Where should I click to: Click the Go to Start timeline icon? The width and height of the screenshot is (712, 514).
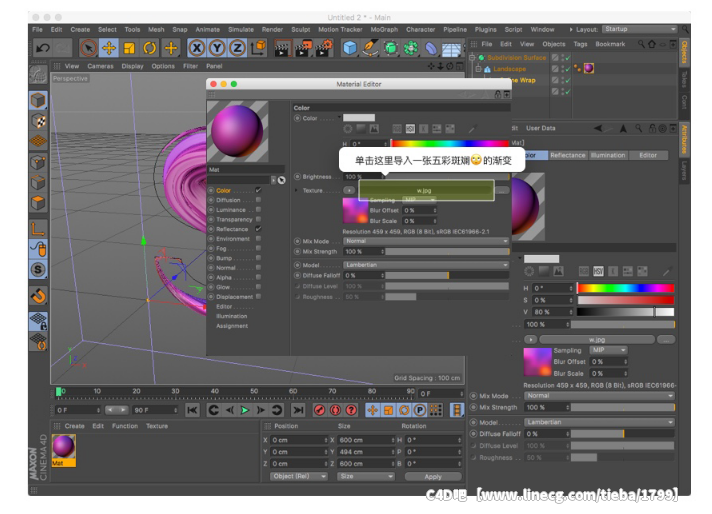coord(192,410)
